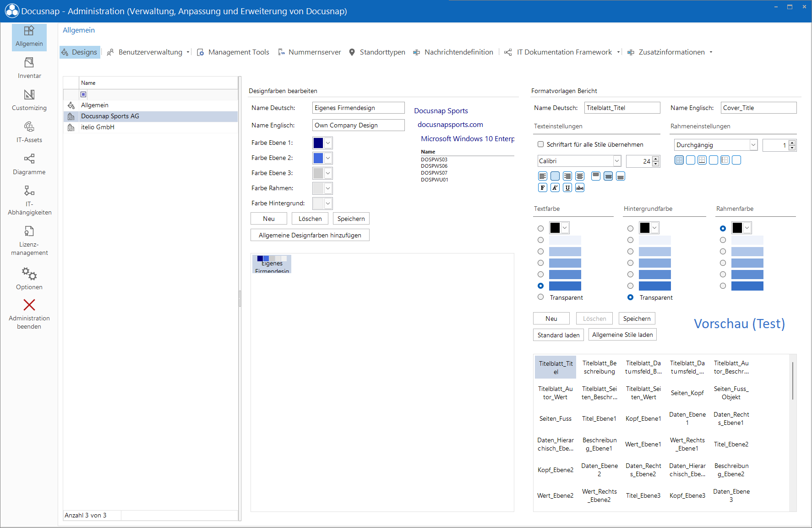Enable Schriftart für alle Stile übernehmen

(x=540, y=144)
